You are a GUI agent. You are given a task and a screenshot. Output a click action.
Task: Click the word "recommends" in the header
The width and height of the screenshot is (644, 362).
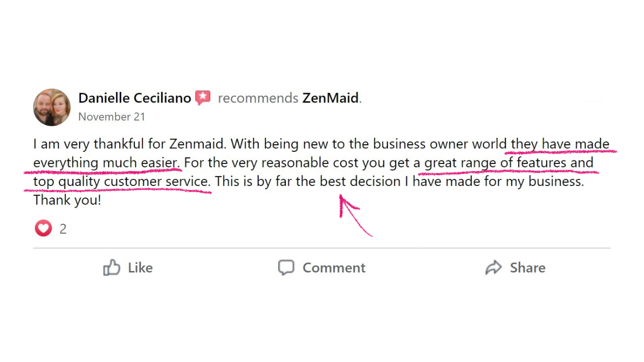258,98
